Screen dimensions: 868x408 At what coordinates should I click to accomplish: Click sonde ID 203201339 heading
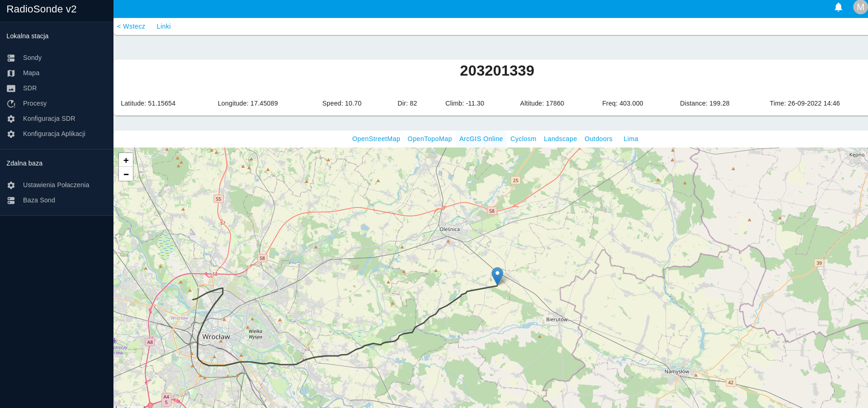[497, 71]
